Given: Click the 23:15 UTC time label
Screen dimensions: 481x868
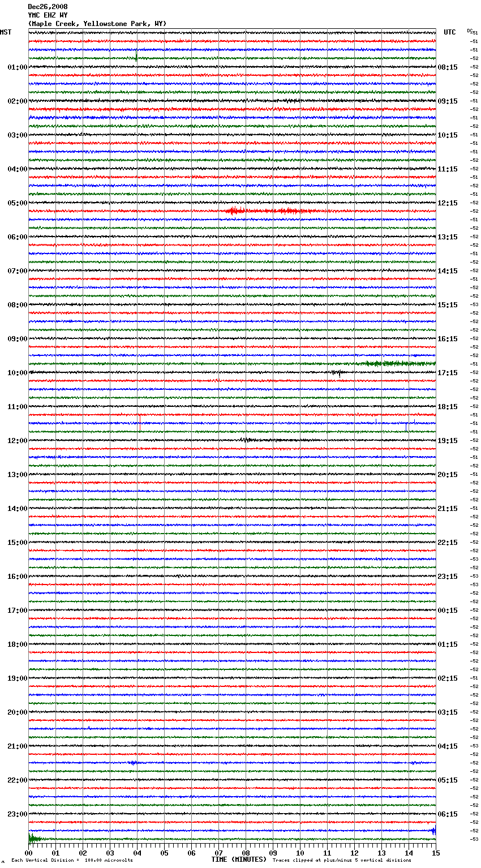Looking at the screenshot, I should tap(448, 577).
